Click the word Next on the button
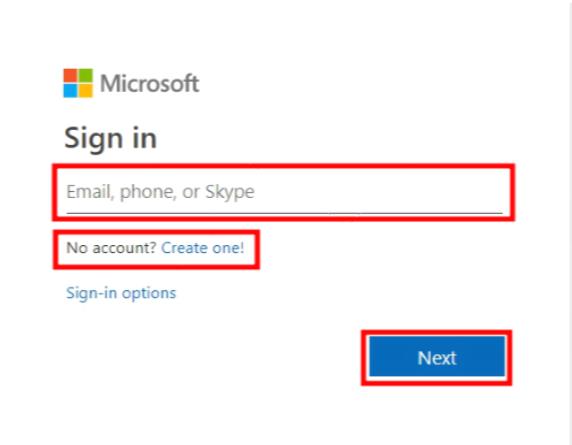Image resolution: width=572 pixels, height=445 pixels. tap(437, 358)
